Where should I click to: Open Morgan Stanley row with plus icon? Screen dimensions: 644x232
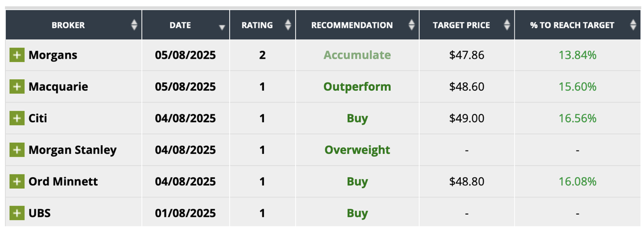(17, 150)
